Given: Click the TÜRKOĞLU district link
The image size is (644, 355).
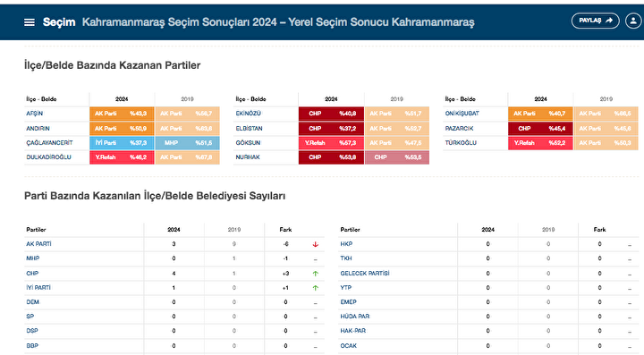Looking at the screenshot, I should point(461,143).
